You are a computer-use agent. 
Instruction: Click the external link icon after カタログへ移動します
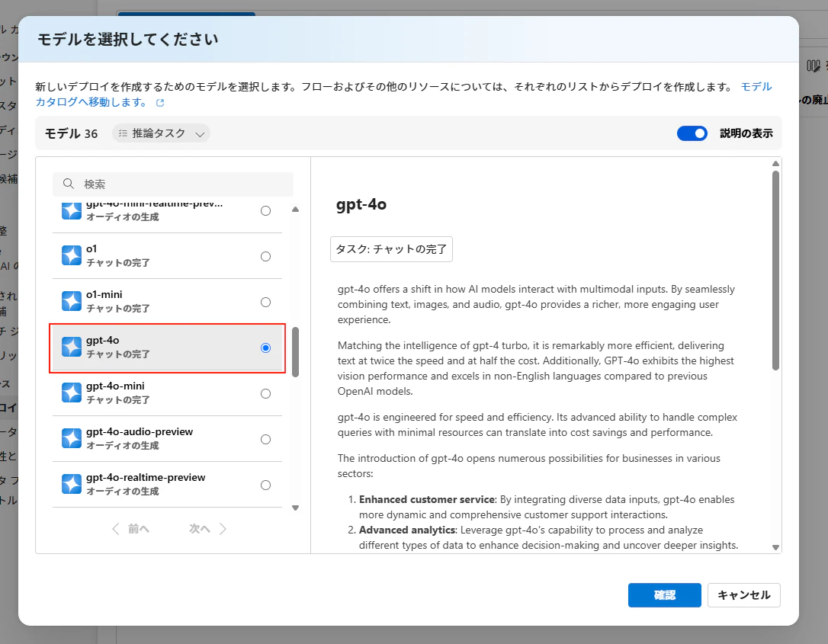pyautogui.click(x=160, y=103)
